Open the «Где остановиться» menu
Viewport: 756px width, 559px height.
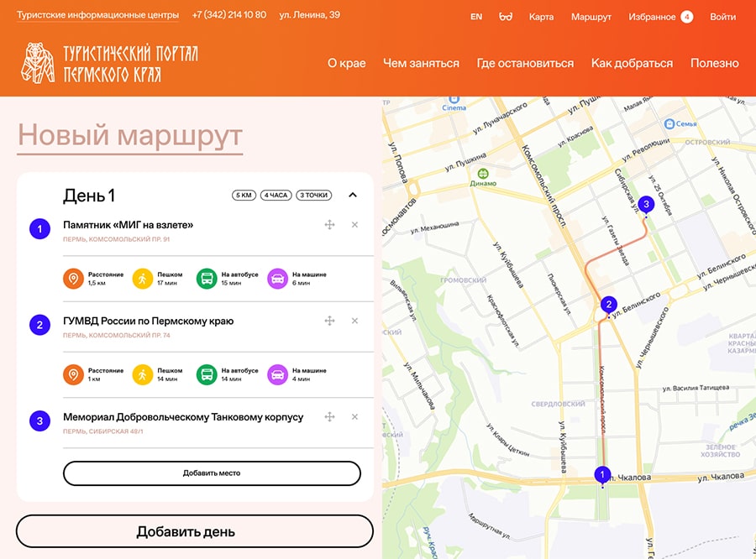525,63
